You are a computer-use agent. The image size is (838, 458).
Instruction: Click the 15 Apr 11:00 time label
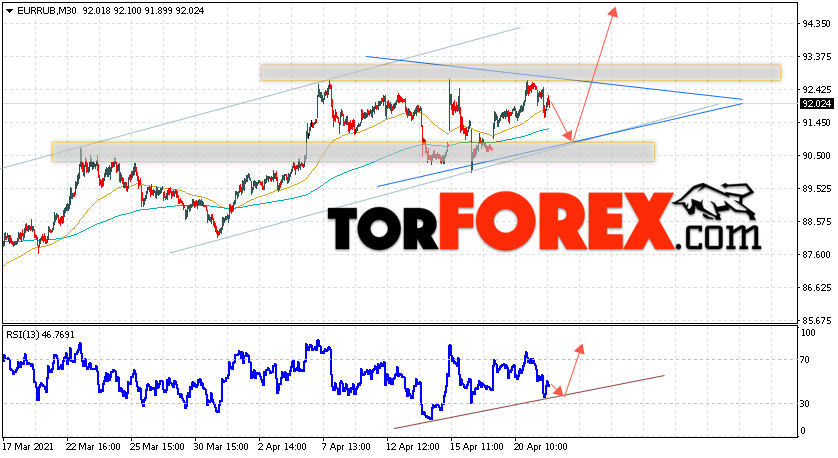coord(477,446)
